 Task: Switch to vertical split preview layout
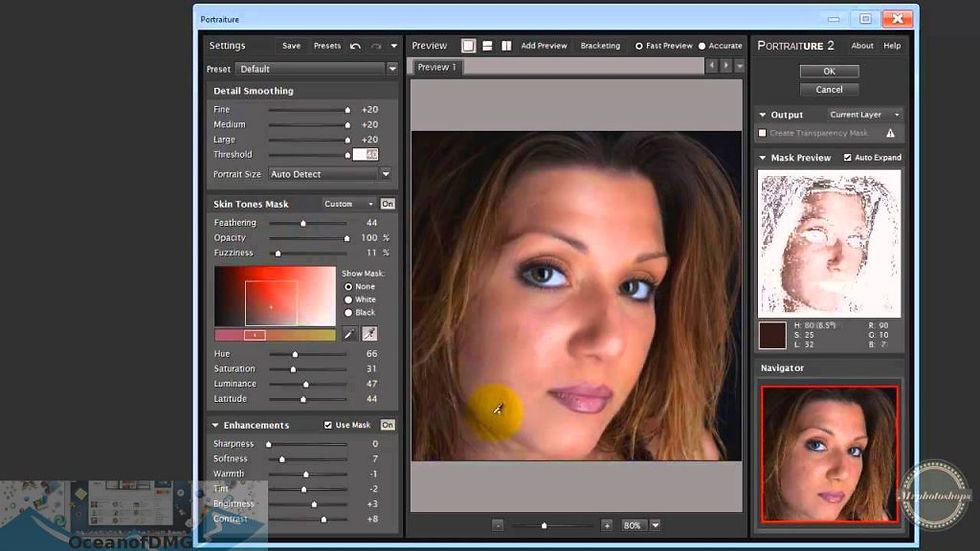[506, 46]
